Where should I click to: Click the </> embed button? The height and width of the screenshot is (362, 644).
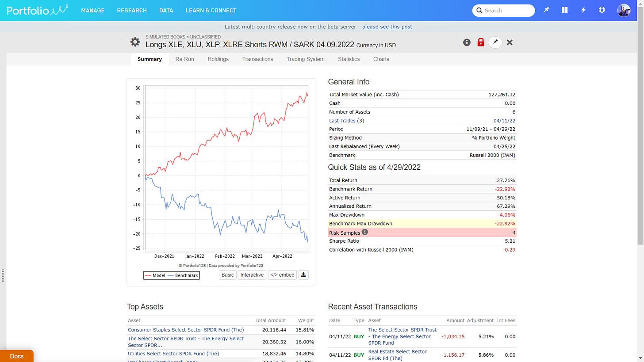[x=282, y=274]
